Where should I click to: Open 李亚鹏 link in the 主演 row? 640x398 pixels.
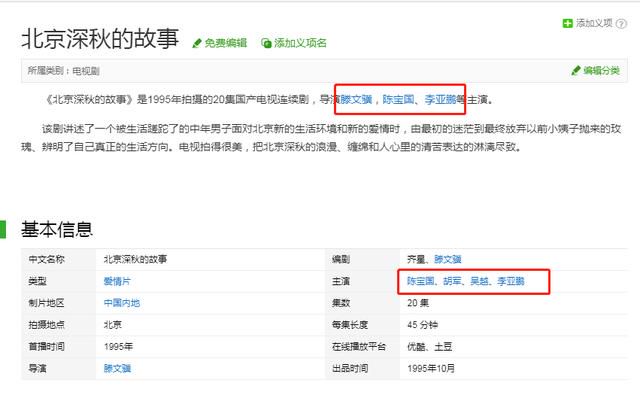[x=511, y=281]
